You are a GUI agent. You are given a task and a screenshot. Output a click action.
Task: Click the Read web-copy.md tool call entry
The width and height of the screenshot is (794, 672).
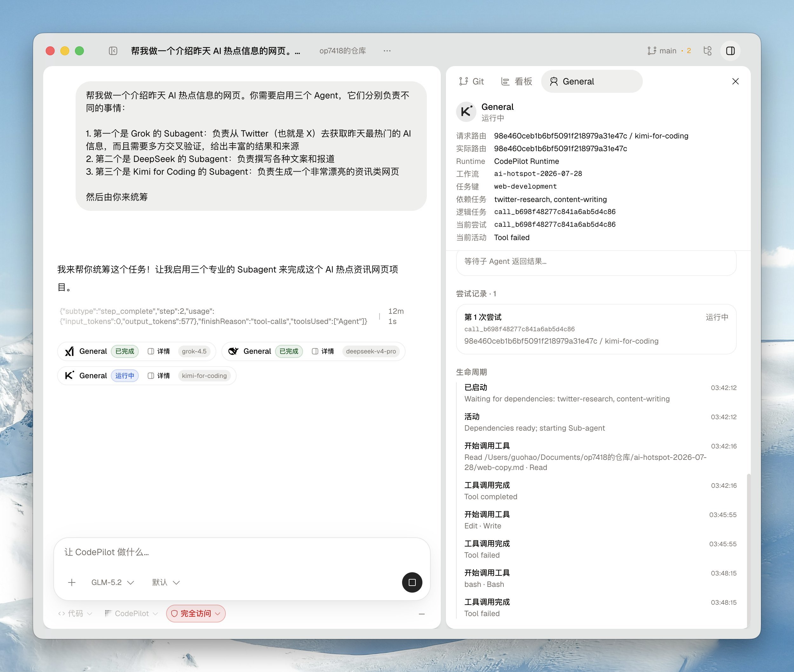click(600, 457)
